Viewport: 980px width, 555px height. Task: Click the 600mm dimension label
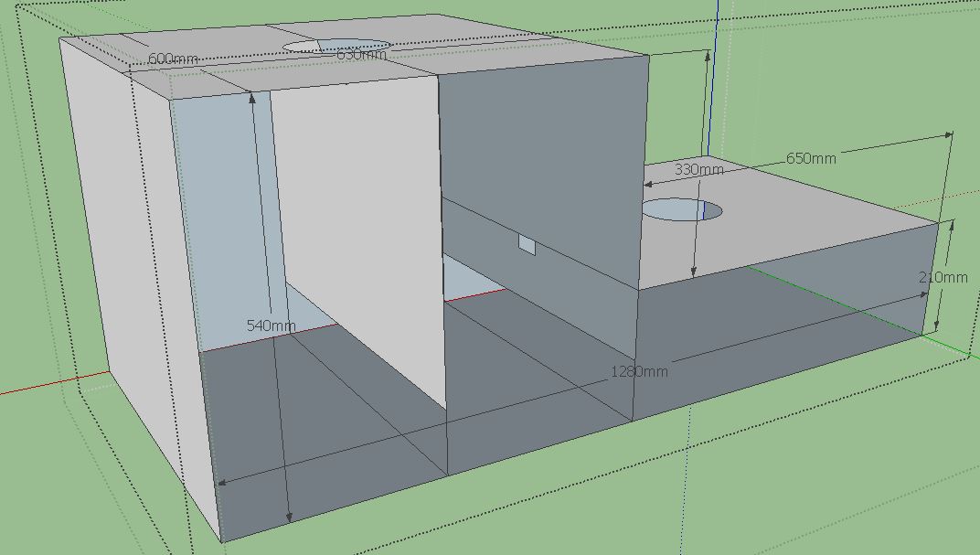click(x=172, y=59)
